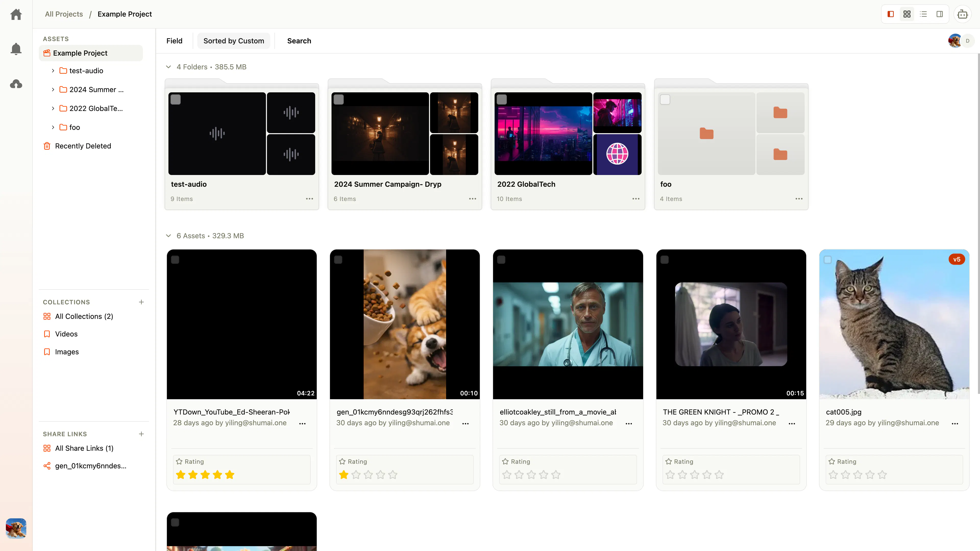This screenshot has height=551, width=980.
Task: Select the 2024 Summer Campaign folder checkbox
Action: pos(339,100)
